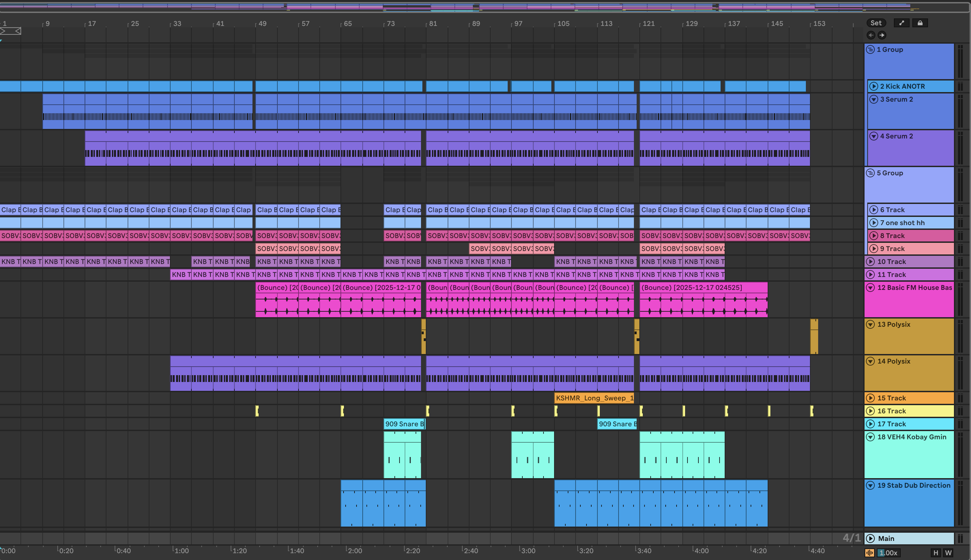Viewport: 971px width, 560px height.
Task: Select the 1 Group track name
Action: click(890, 49)
